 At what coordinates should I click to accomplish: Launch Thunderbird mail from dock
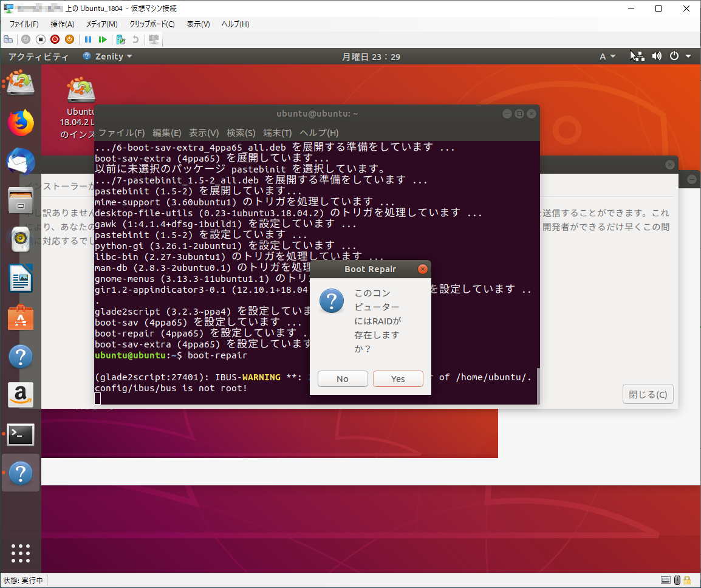(21, 162)
